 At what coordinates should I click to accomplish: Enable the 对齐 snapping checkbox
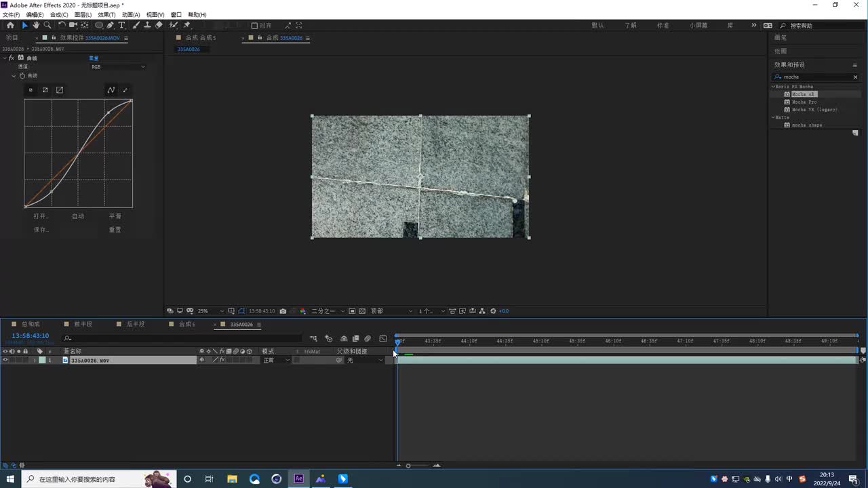pos(254,26)
